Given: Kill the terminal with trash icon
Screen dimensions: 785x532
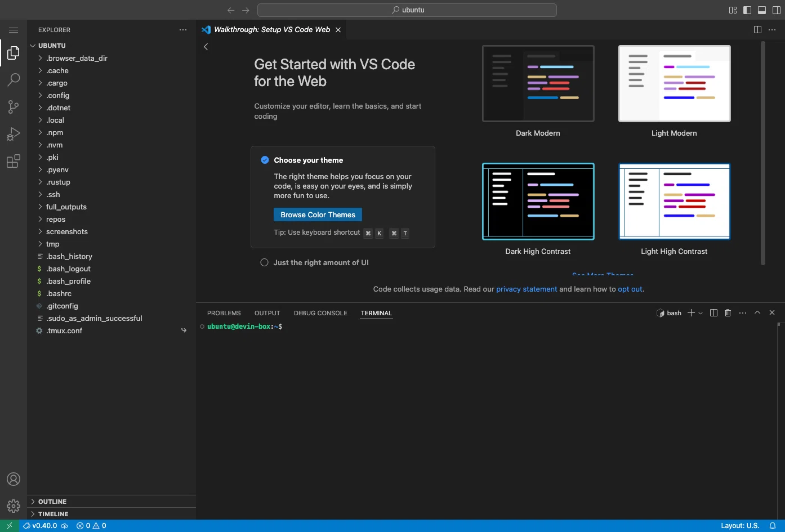Looking at the screenshot, I should point(728,313).
